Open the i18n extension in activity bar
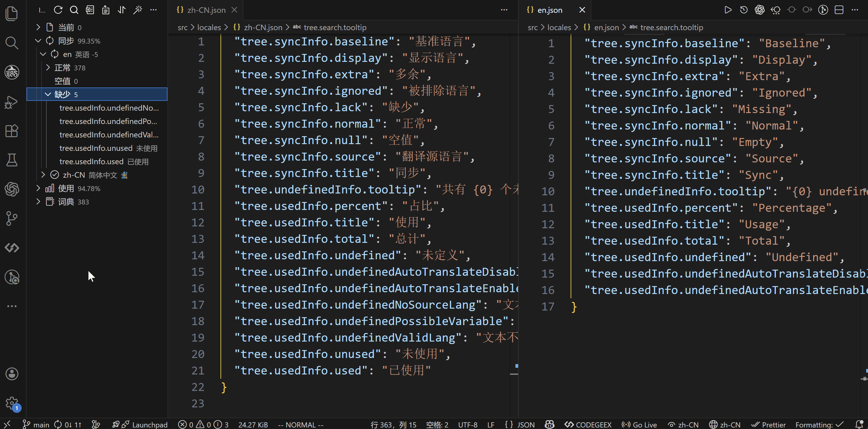The image size is (868, 429). (x=12, y=72)
